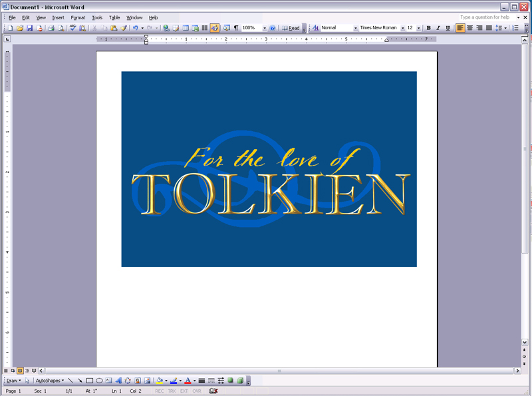Open the Tables and Borders toolbar
Image resolution: width=532 pixels, height=396 pixels.
(x=176, y=28)
